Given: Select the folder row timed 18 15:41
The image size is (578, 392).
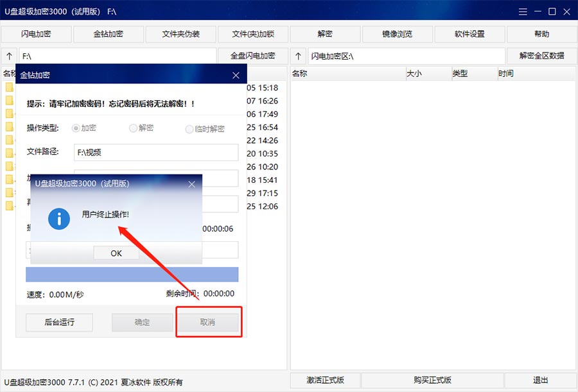Looking at the screenshot, I should click(x=263, y=180).
